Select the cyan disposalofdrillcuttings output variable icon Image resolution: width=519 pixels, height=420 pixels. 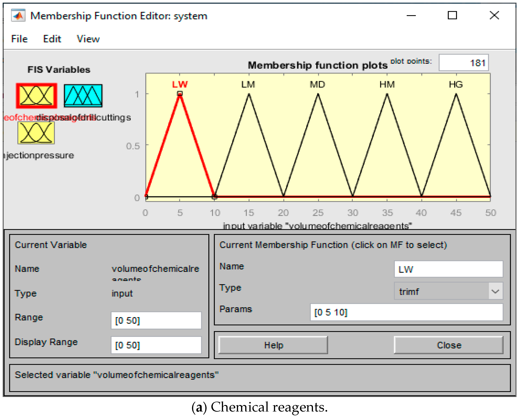tap(83, 96)
